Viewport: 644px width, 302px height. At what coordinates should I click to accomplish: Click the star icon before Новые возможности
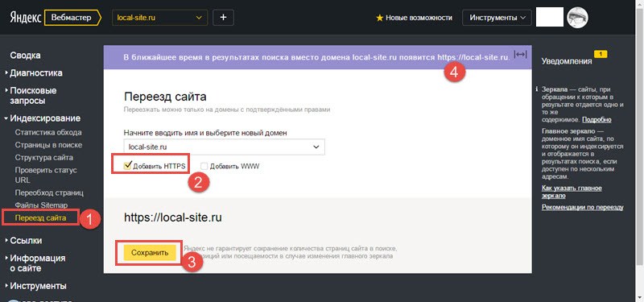click(x=380, y=18)
